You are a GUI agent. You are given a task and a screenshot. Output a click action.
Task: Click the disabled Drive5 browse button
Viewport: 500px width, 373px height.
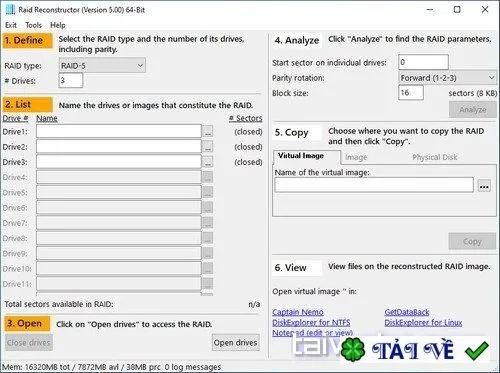(x=208, y=192)
